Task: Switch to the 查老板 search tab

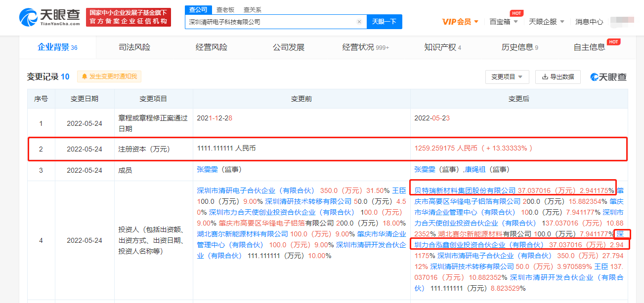Action: pyautogui.click(x=225, y=9)
